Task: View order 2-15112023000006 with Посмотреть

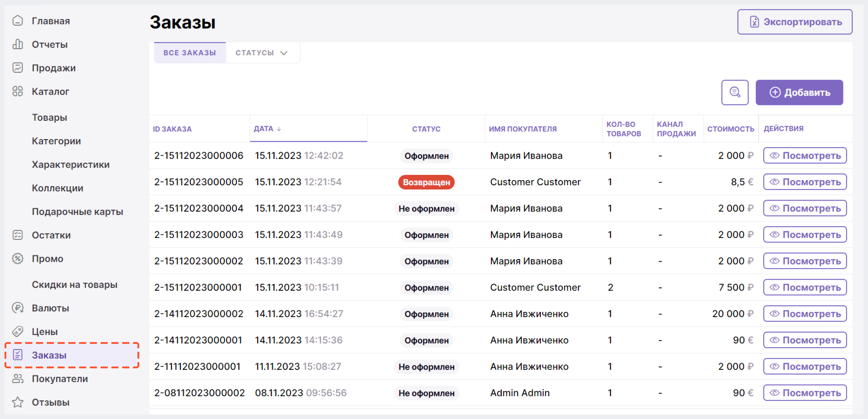Action: pyautogui.click(x=805, y=156)
